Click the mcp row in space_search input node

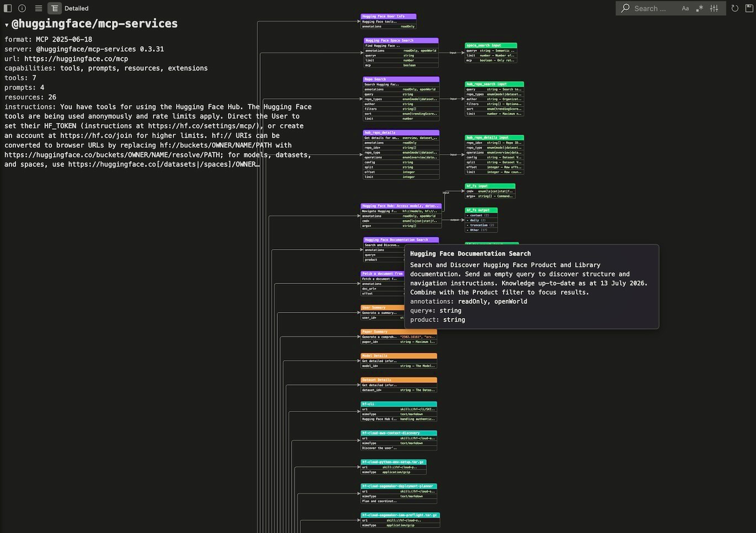pos(491,60)
